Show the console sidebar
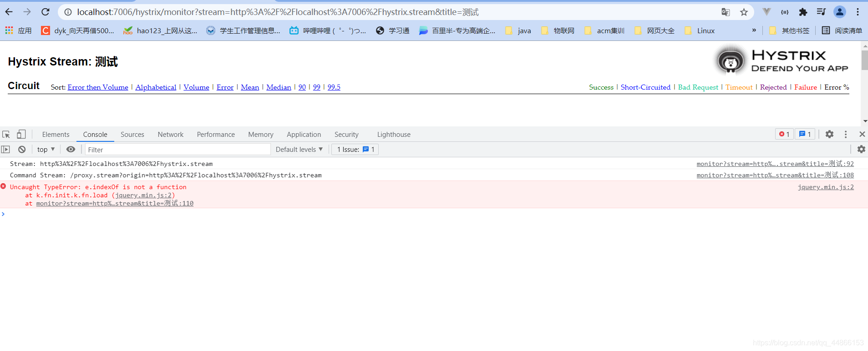Image resolution: width=868 pixels, height=351 pixels. 5,150
